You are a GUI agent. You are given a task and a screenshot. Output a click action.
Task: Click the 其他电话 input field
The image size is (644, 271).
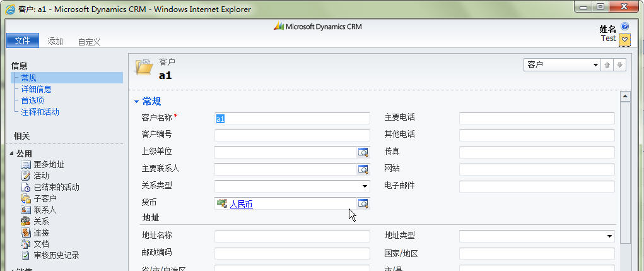(x=537, y=135)
